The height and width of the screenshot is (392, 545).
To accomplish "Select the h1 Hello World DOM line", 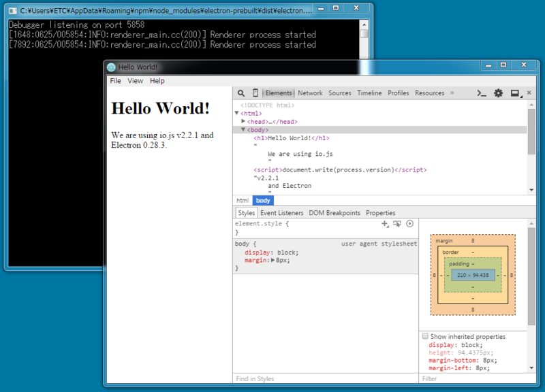I will (292, 138).
